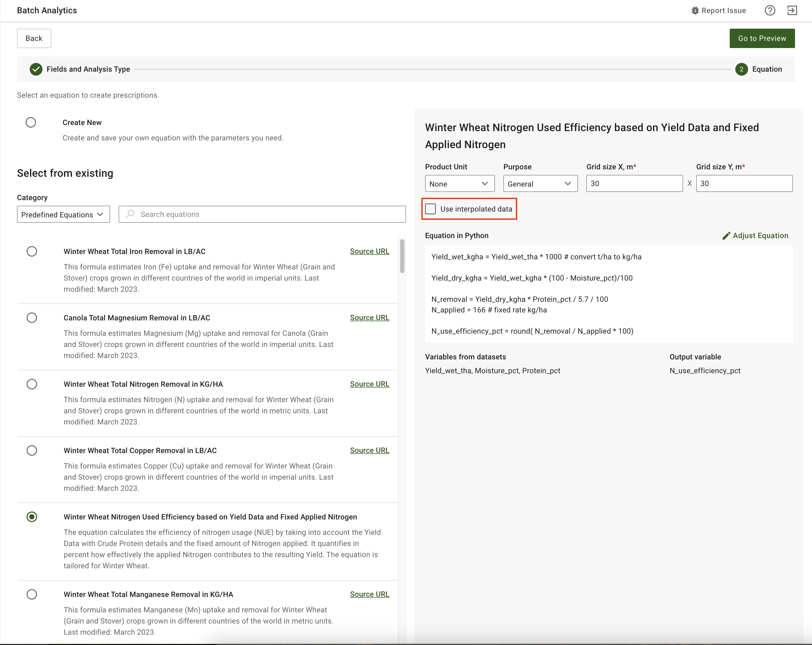Image resolution: width=812 pixels, height=645 pixels.
Task: Click the Report Issue bug icon
Action: (695, 11)
